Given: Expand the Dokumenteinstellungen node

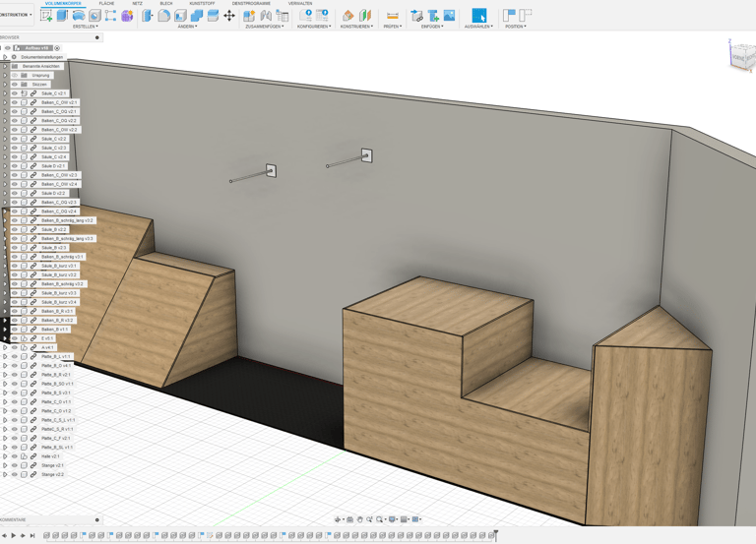Looking at the screenshot, I should pyautogui.click(x=5, y=57).
